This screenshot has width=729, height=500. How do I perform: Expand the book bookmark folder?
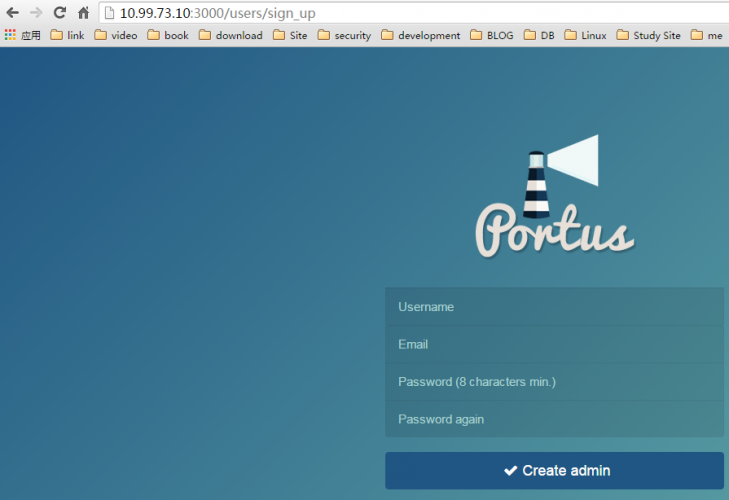click(x=167, y=35)
